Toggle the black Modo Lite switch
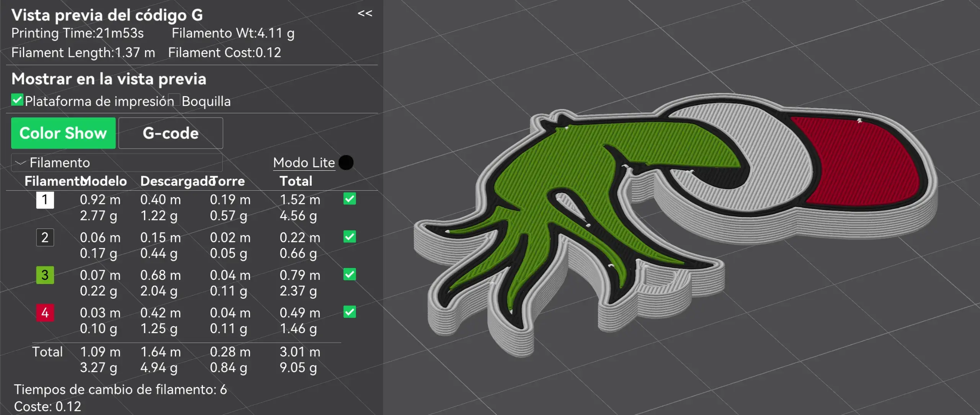980x415 pixels. (x=346, y=162)
